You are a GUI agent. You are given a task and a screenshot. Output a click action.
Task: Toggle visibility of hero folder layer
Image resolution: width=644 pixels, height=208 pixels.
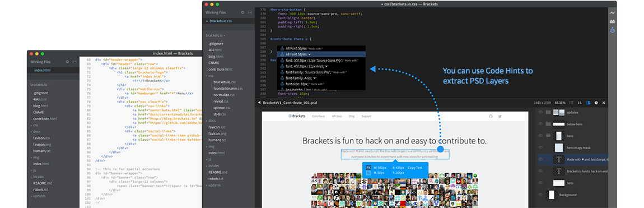(540, 136)
